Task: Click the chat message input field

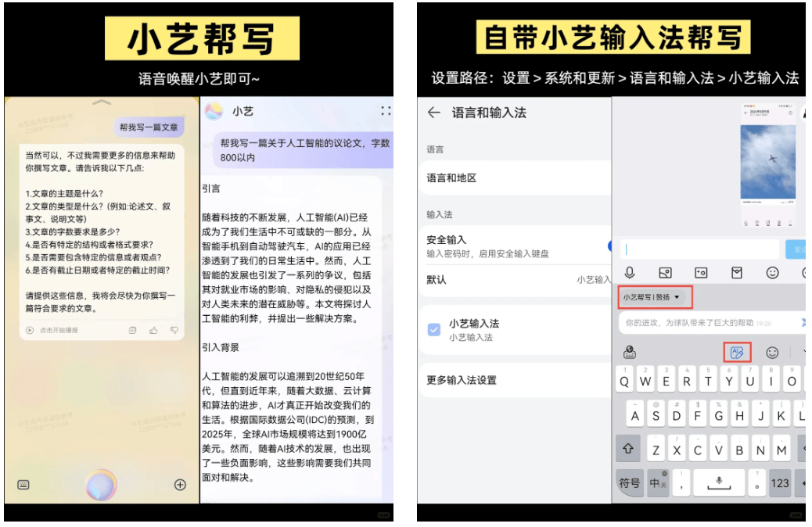Action: coord(699,249)
